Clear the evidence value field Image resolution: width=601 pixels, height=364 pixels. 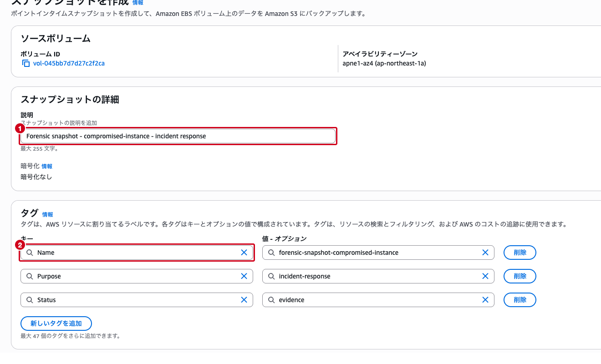[485, 300]
